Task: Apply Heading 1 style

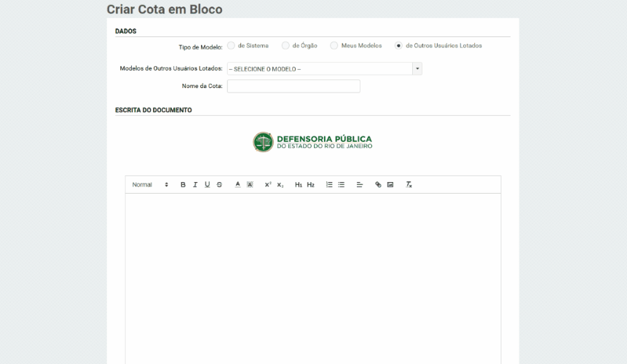Action: [x=299, y=185]
